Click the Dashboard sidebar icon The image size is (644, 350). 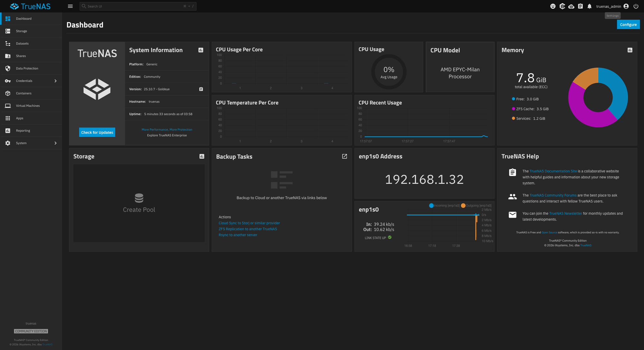8,19
